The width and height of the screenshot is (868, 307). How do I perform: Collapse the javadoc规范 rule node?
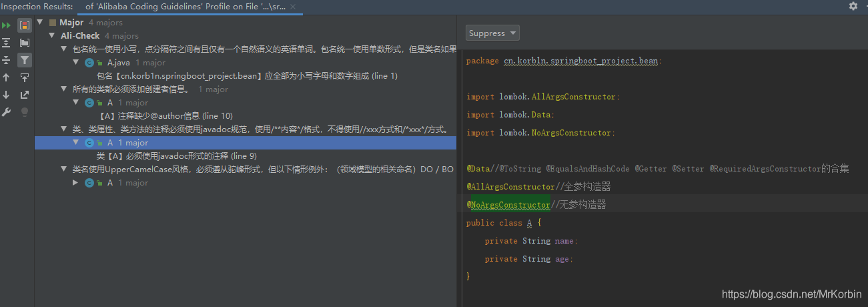pos(63,129)
